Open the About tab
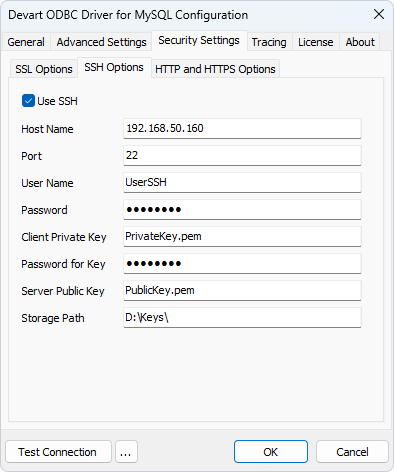The width and height of the screenshot is (394, 472). click(360, 42)
